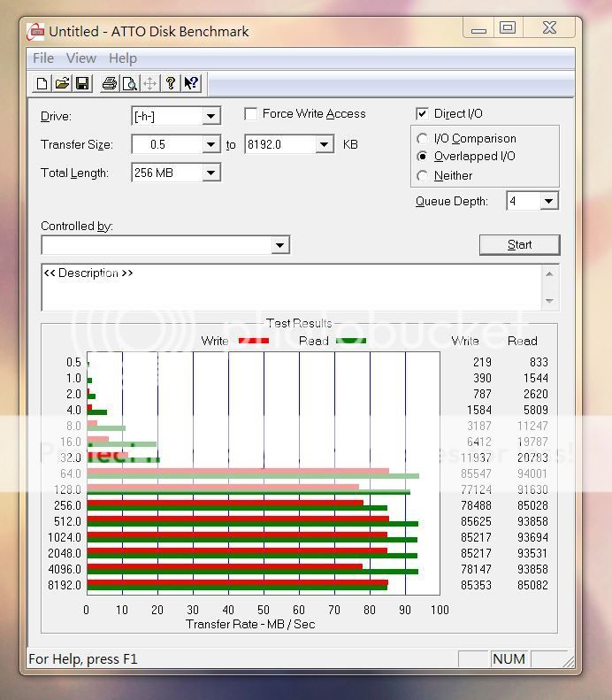
Task: Select the Overlapped I/O radio button
Action: pyautogui.click(x=422, y=157)
